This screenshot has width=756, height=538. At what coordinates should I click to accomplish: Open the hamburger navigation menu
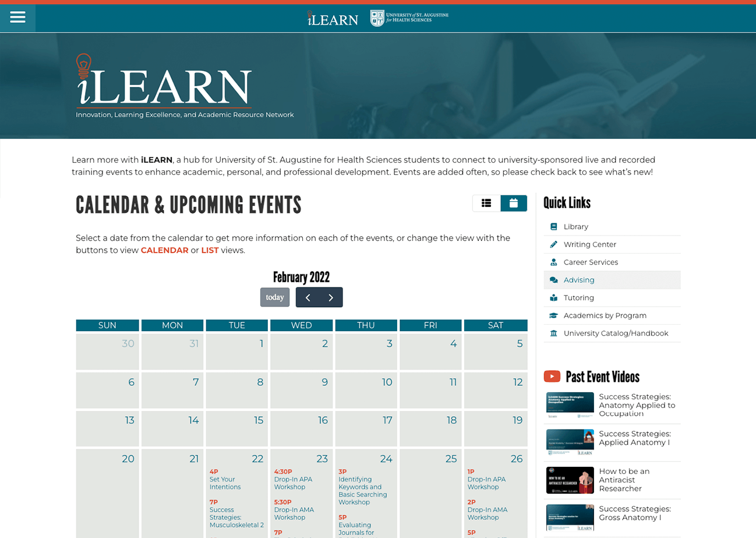coord(17,17)
